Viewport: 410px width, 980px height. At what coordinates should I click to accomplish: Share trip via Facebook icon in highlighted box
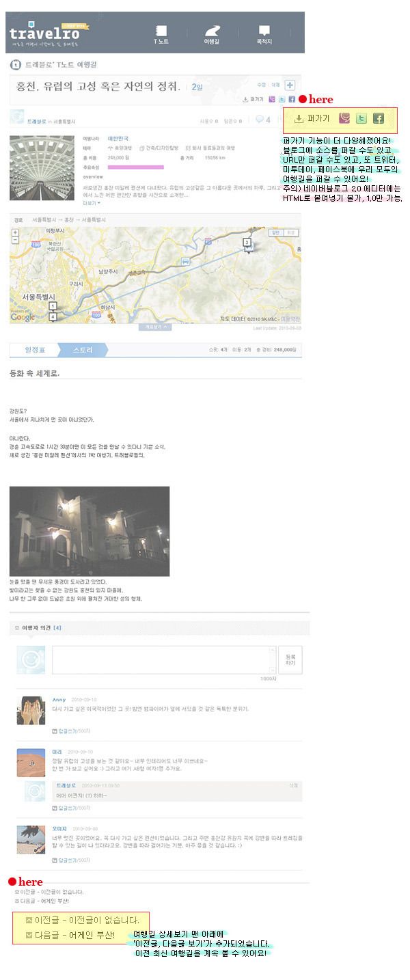point(378,118)
